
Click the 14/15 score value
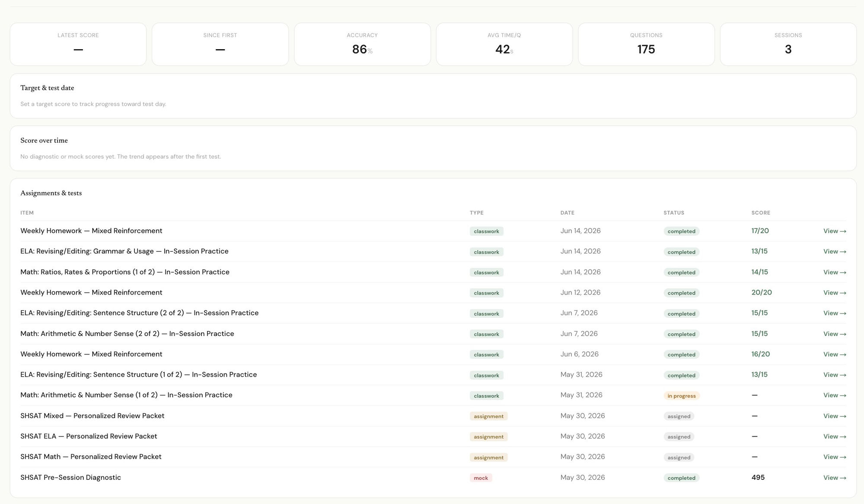click(759, 272)
